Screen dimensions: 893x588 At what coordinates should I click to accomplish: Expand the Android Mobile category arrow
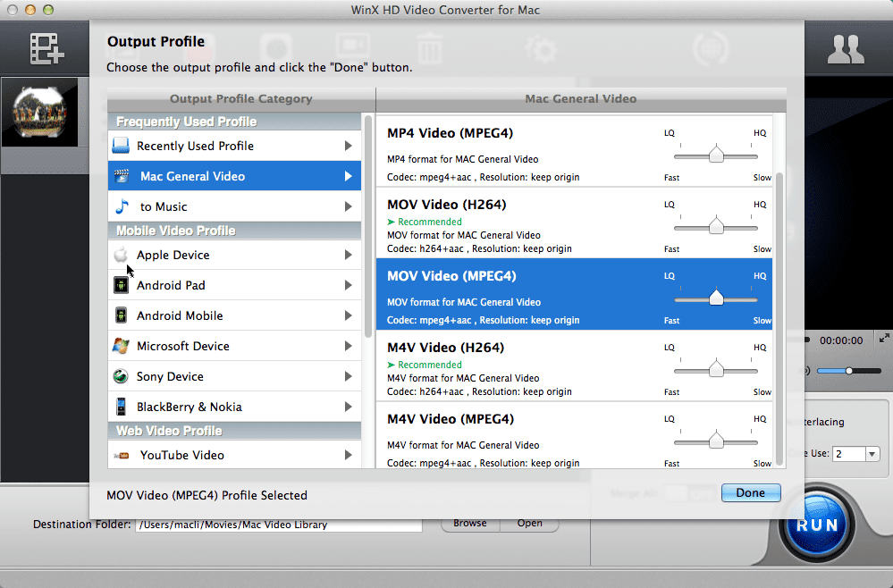[x=348, y=315]
